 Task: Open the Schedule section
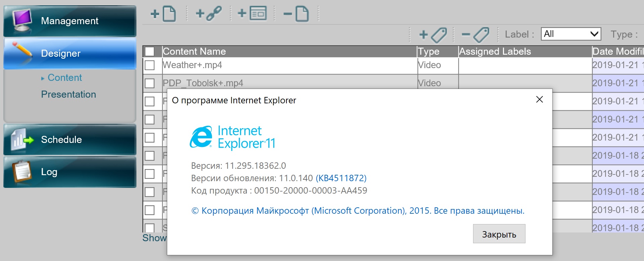point(70,140)
